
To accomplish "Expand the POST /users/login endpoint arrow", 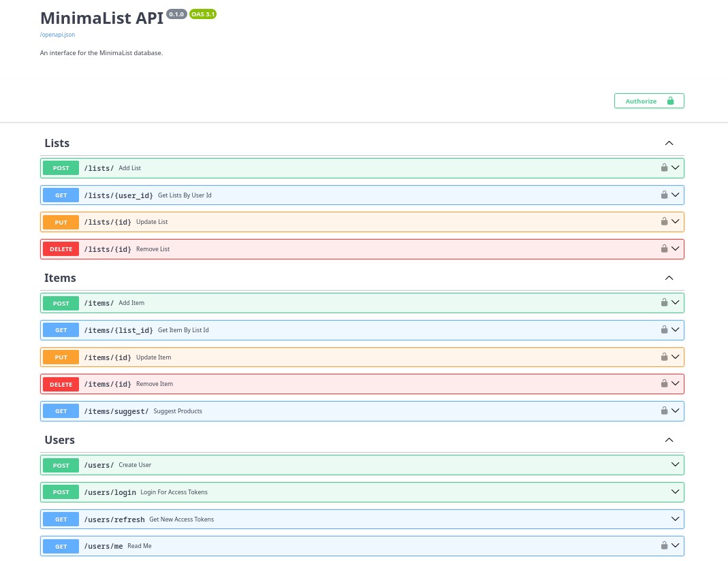I will coord(675,492).
